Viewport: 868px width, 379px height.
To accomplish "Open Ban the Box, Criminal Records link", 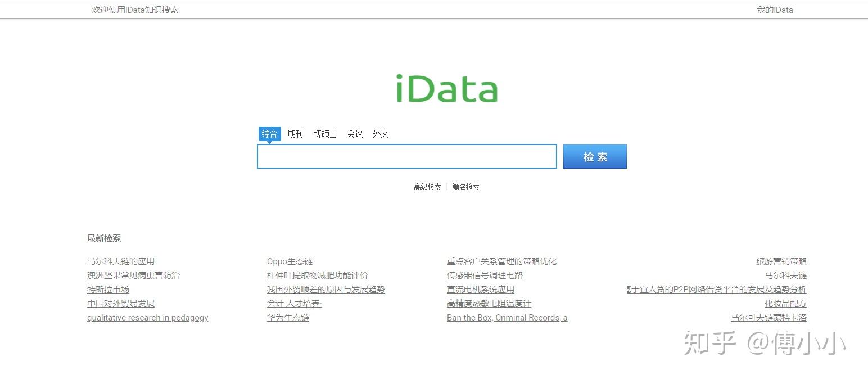I will (x=507, y=318).
